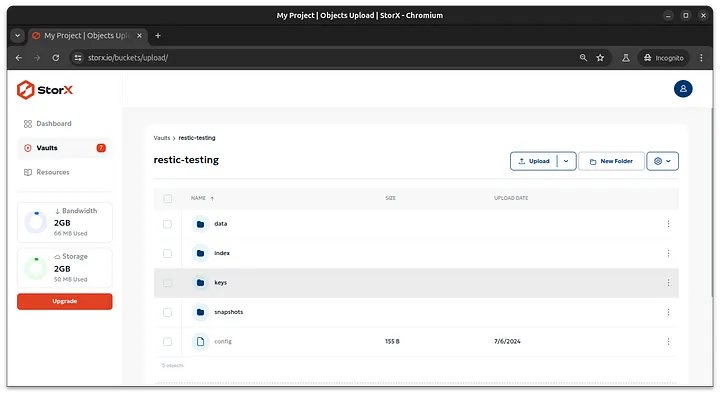720x395 pixels.
Task: Click the New Folder button
Action: click(612, 161)
